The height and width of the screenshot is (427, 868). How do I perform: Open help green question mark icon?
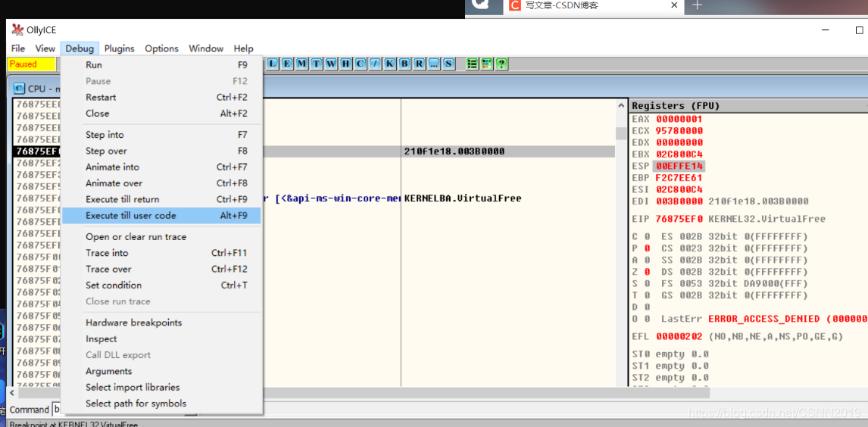(x=501, y=64)
